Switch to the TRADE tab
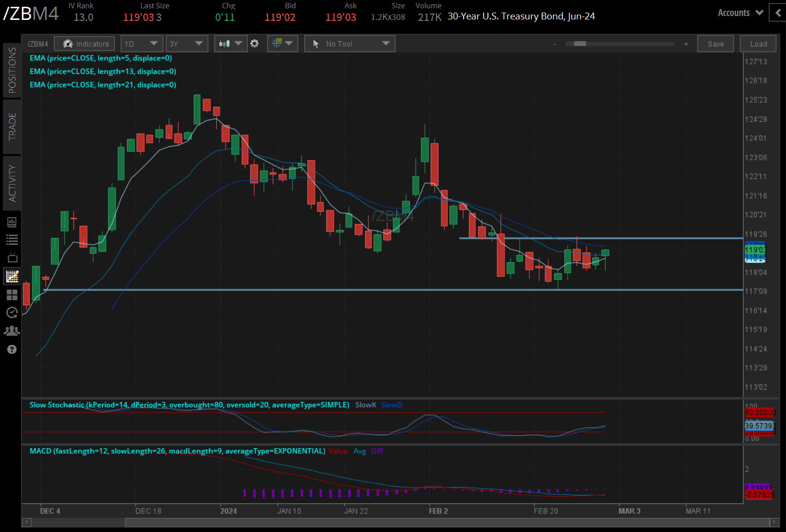Screen dimensions: 786x532 (12, 126)
